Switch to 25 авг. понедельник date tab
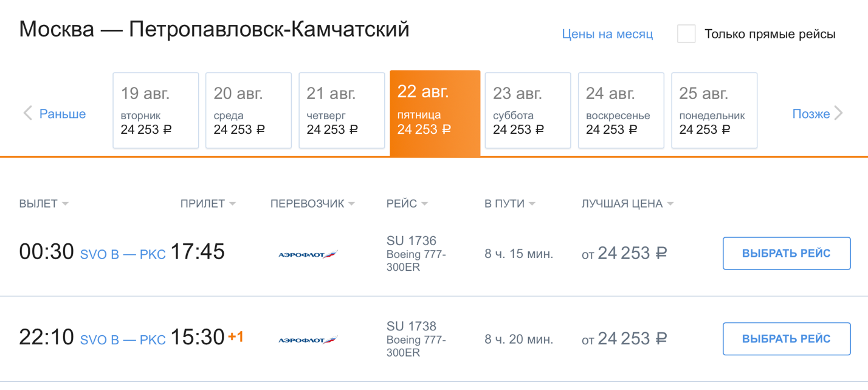Screen dimensions: 868x390 [714, 111]
